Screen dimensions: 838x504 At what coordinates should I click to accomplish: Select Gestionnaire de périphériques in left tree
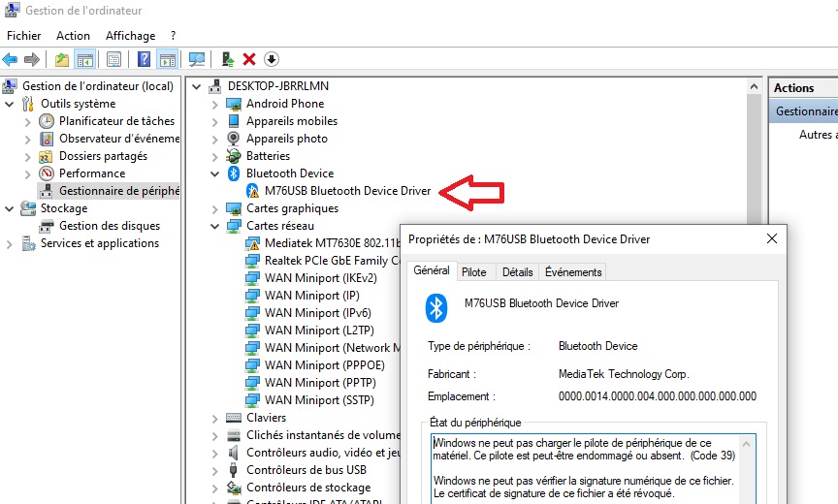119,191
